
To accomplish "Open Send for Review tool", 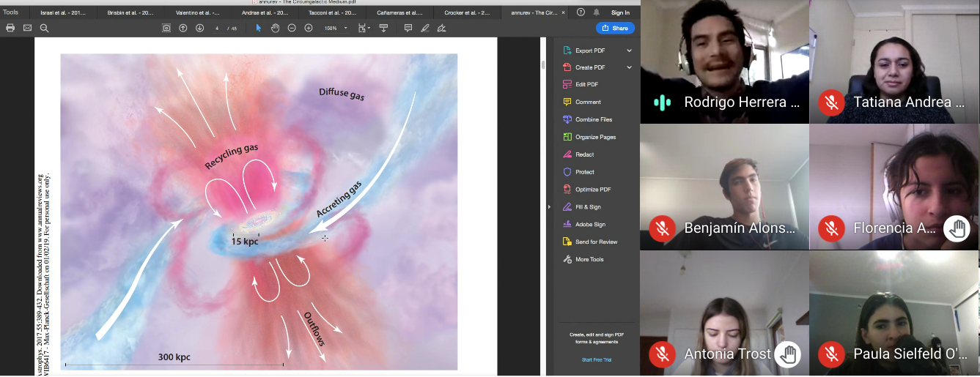I will (596, 242).
